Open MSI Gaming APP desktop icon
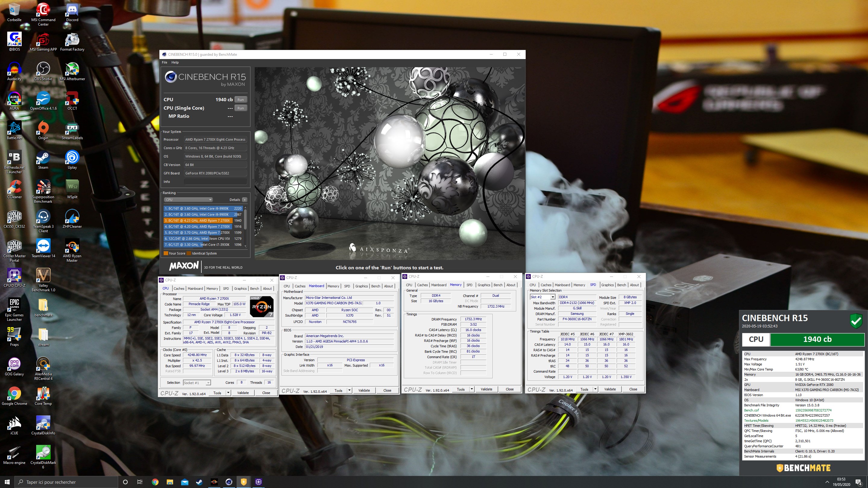This screenshot has width=868, height=488. click(43, 42)
